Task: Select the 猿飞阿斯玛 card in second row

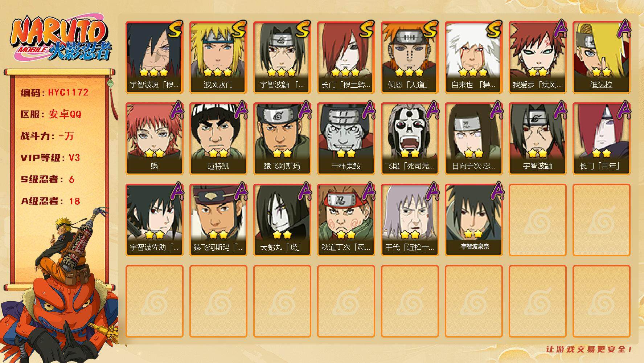Action: click(282, 139)
